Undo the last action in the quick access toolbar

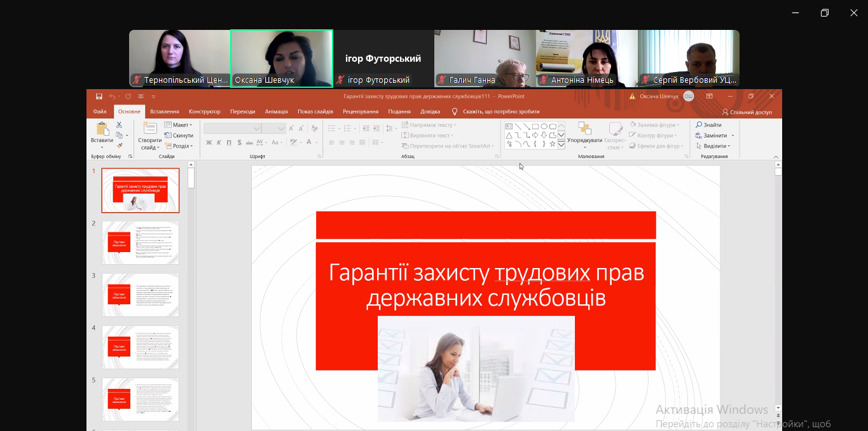click(x=112, y=97)
